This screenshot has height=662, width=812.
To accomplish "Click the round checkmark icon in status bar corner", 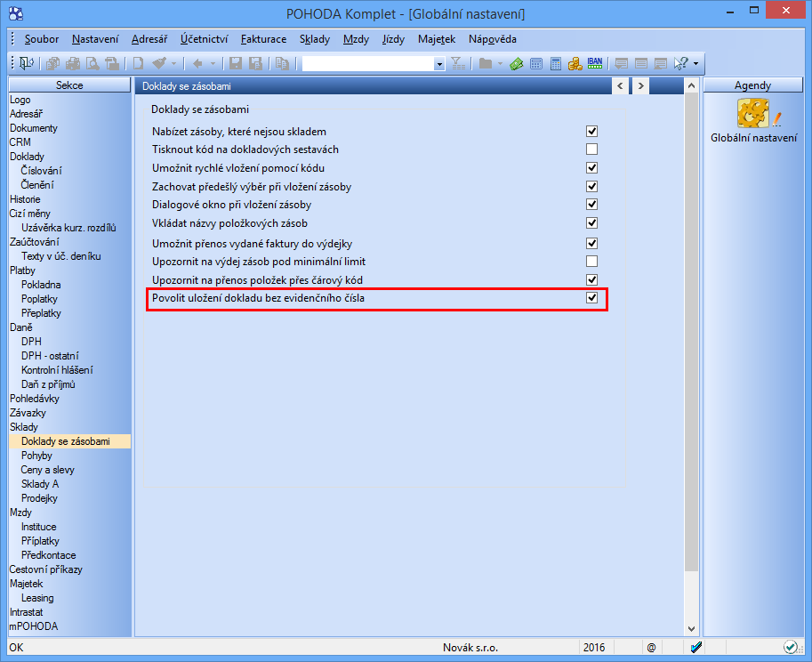I will point(791,648).
